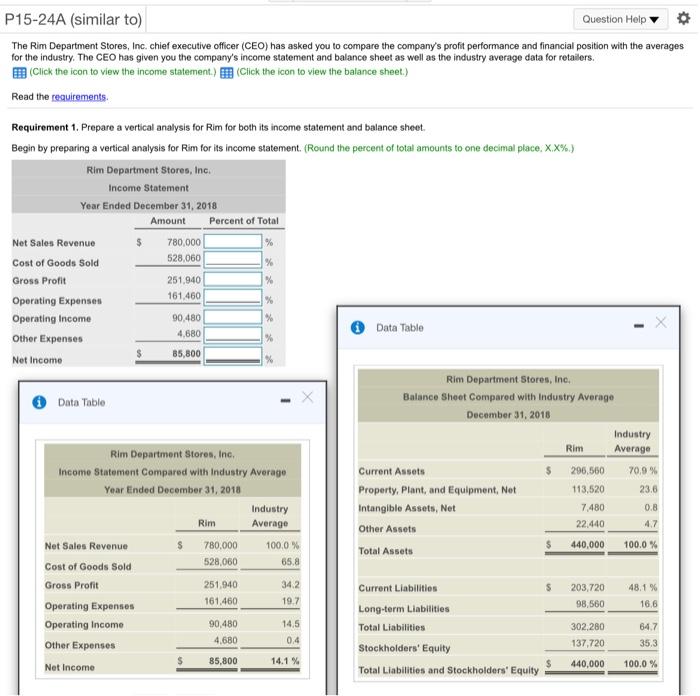Click Intangible Assets value 7,480
The width and height of the screenshot is (700, 696).
pos(593,508)
